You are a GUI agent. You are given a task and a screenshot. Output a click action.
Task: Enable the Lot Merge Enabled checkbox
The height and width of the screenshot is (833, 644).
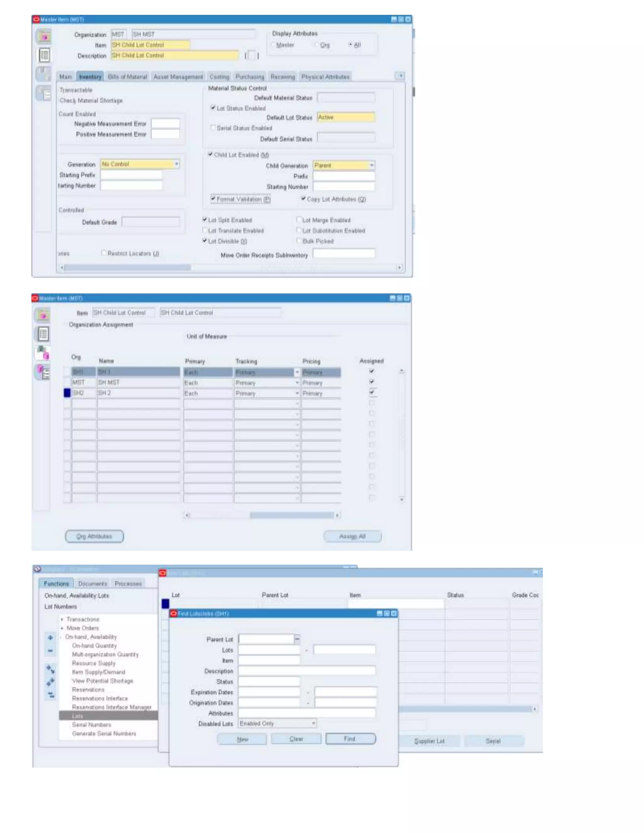coord(299,219)
